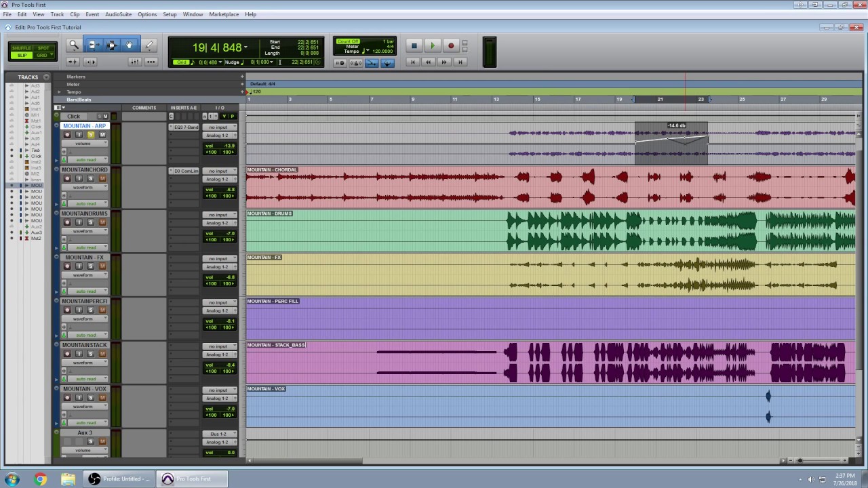
Task: Enable Spot edit mode
Action: [x=43, y=48]
